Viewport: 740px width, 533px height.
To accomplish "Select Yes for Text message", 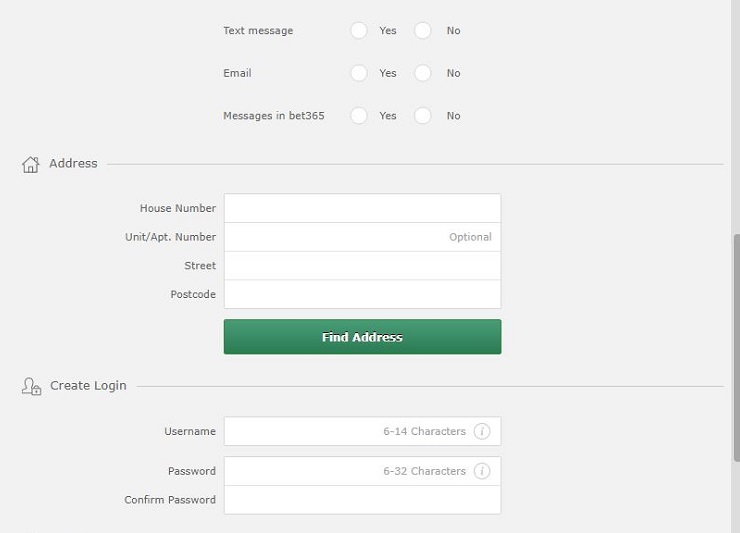I will (359, 31).
